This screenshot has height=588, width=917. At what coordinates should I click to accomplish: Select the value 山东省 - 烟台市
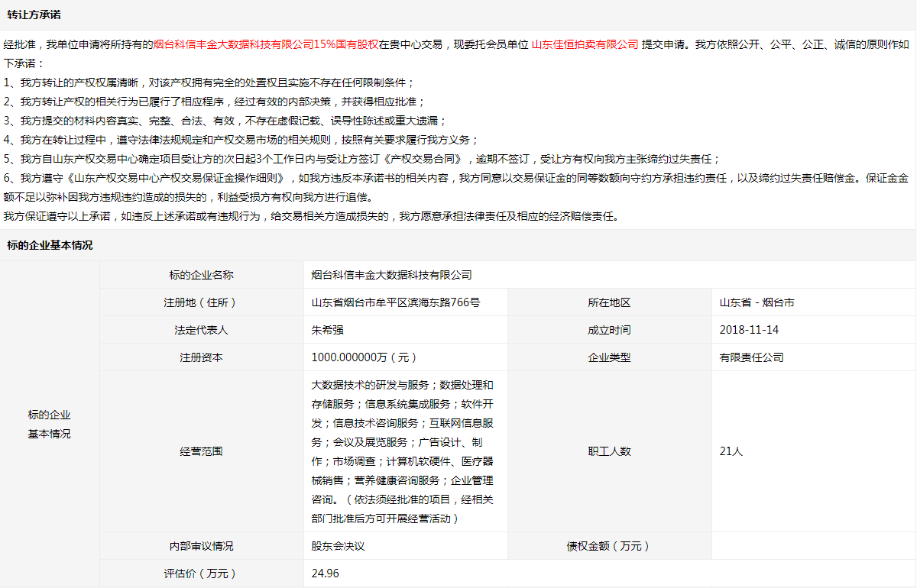(757, 302)
